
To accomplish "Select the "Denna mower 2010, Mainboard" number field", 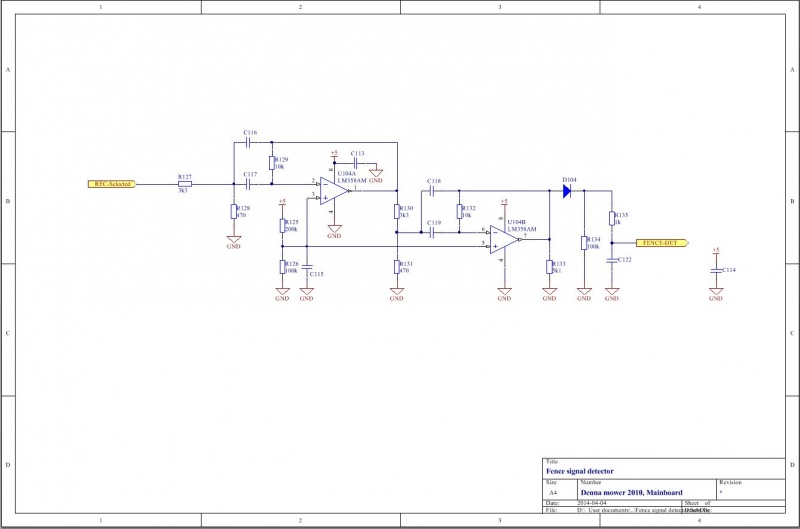I will pos(632,492).
